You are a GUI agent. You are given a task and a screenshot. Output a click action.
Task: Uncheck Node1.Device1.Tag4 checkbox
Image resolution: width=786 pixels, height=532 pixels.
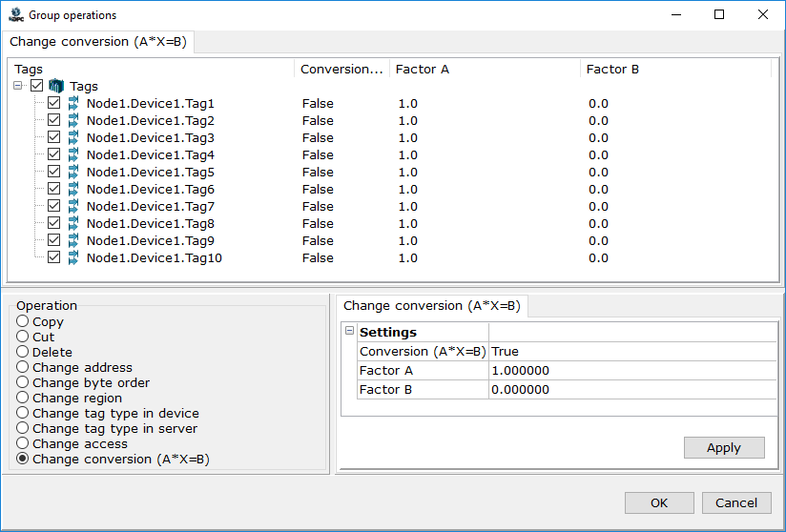click(x=54, y=154)
